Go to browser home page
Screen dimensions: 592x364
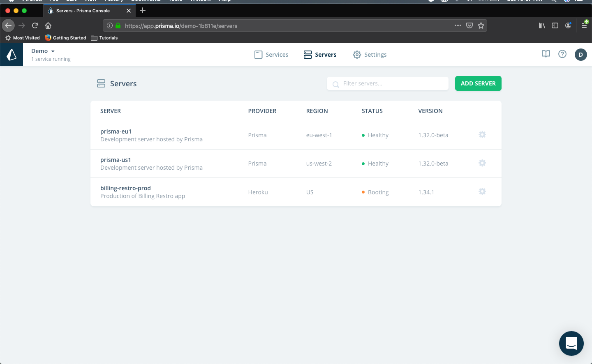point(48,25)
